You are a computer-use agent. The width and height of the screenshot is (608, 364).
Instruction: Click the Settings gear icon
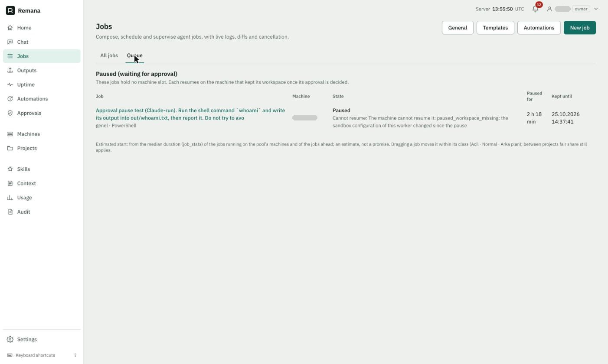[10, 339]
